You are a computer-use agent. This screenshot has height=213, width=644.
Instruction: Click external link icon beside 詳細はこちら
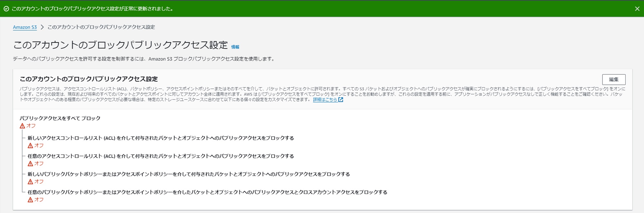point(341,100)
